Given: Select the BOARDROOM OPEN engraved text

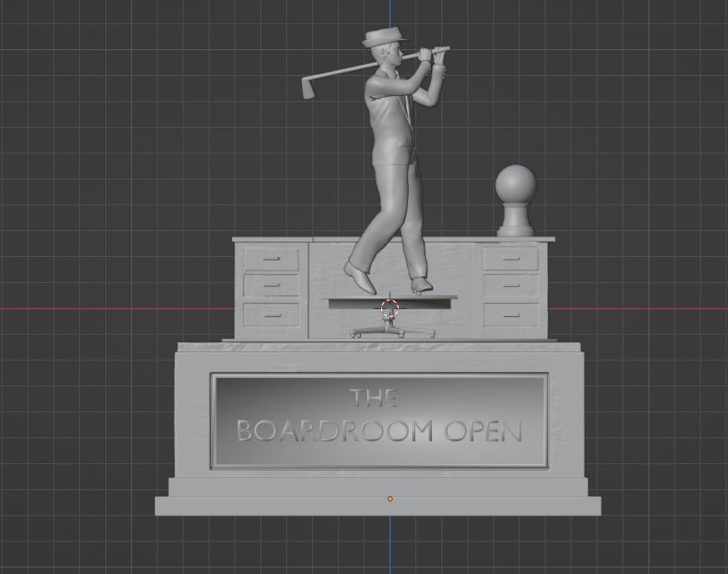Looking at the screenshot, I should point(379,431).
